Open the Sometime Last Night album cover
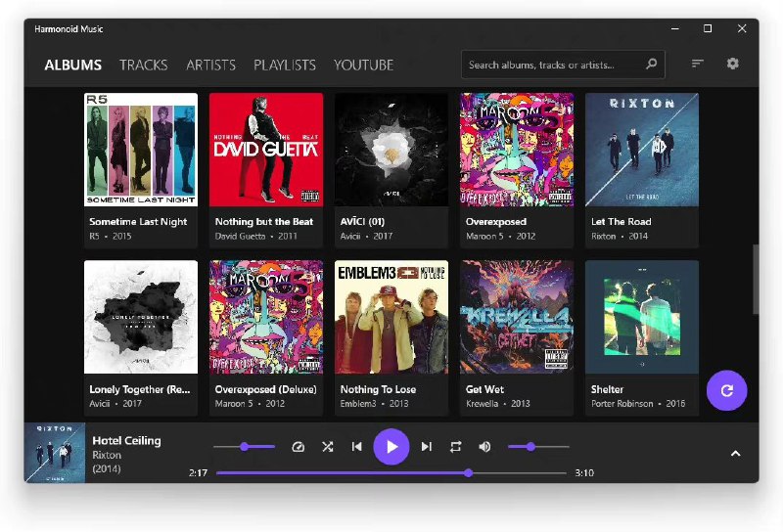Viewport: 783px width, 532px height. click(141, 150)
